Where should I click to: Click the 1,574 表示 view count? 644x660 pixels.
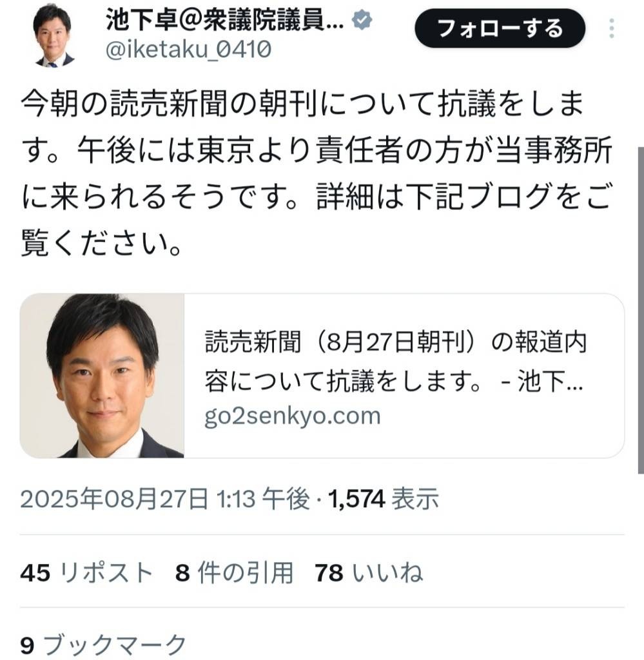coord(384,499)
